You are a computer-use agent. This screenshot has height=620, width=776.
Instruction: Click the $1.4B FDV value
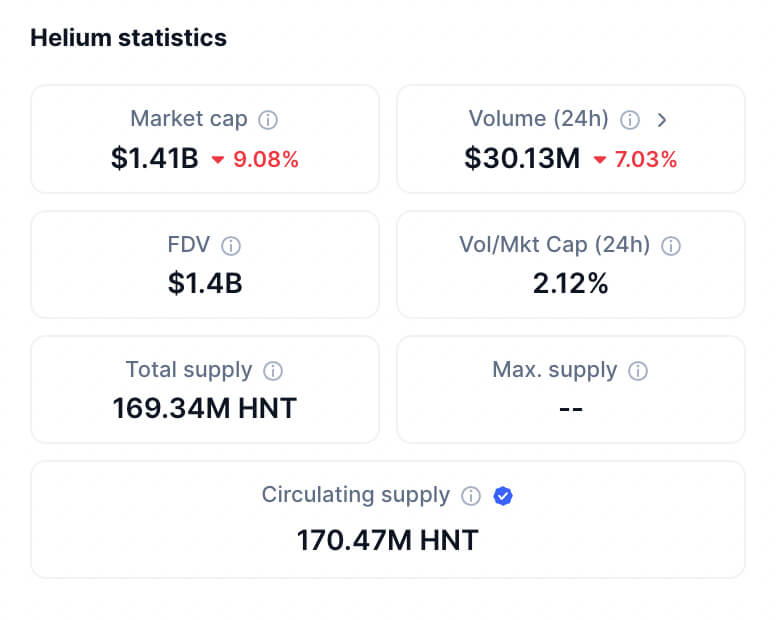(205, 284)
